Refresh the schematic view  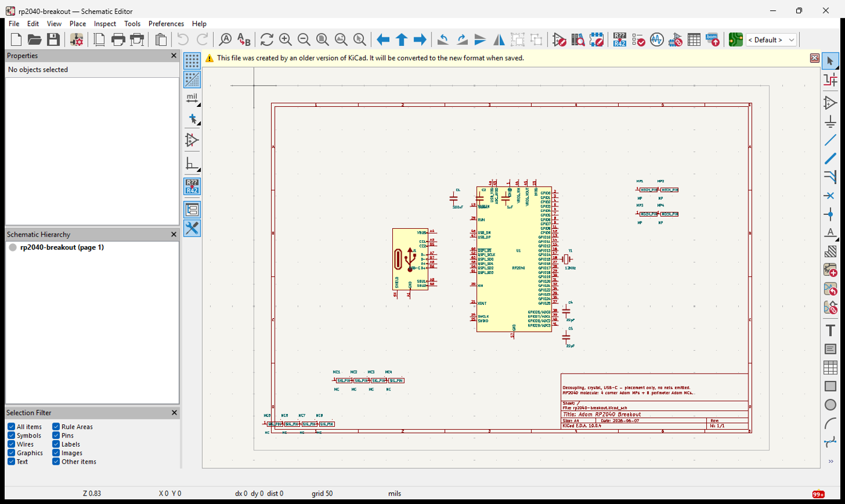tap(267, 40)
